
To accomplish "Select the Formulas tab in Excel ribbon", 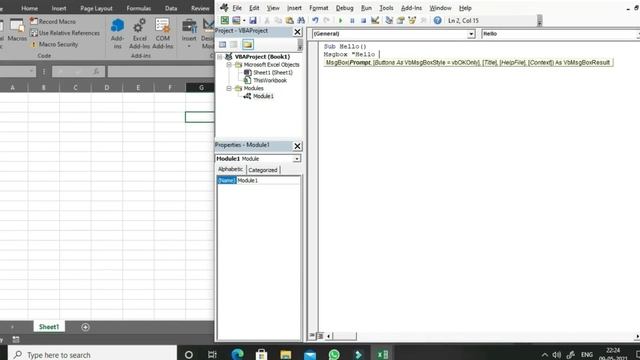I will coord(138,8).
